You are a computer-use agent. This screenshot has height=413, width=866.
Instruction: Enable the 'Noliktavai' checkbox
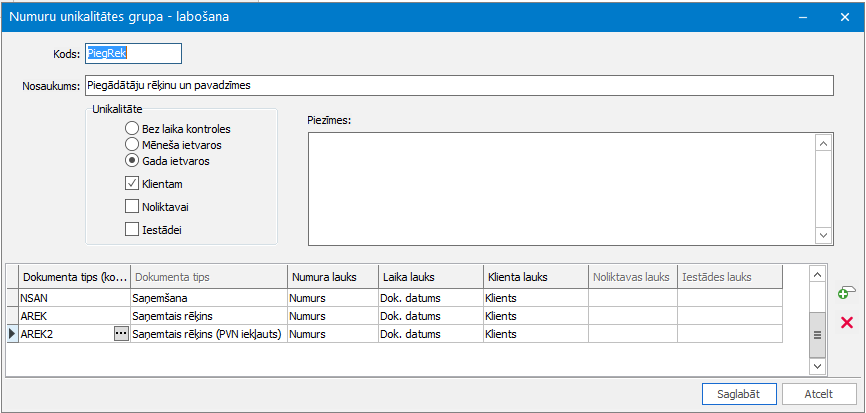[133, 207]
